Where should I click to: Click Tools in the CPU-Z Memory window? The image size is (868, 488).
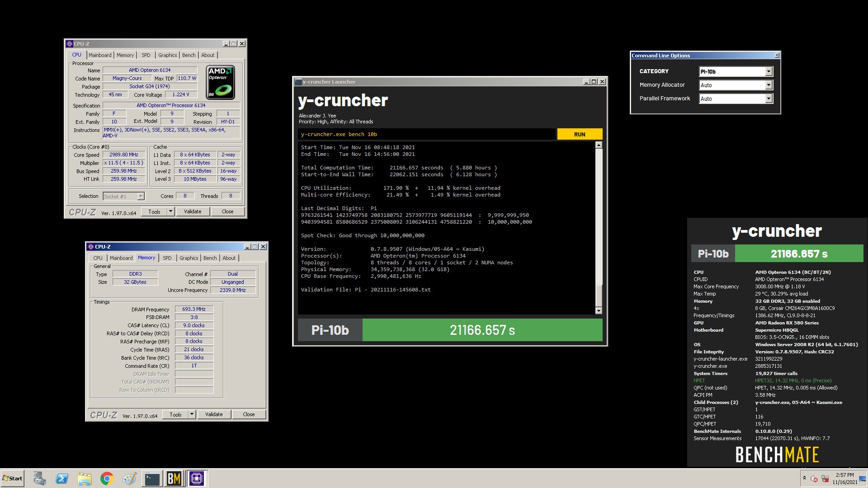tap(175, 414)
